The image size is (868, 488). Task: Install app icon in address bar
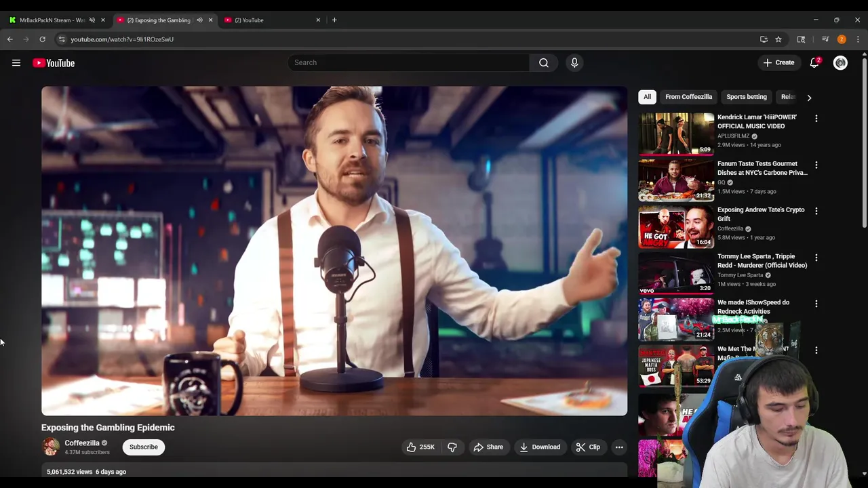[764, 39]
